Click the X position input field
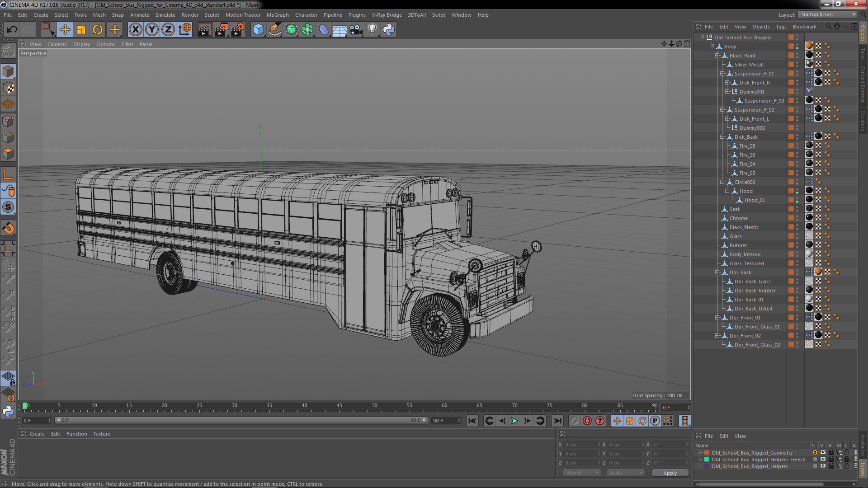Image resolution: width=868 pixels, height=488 pixels. click(582, 445)
